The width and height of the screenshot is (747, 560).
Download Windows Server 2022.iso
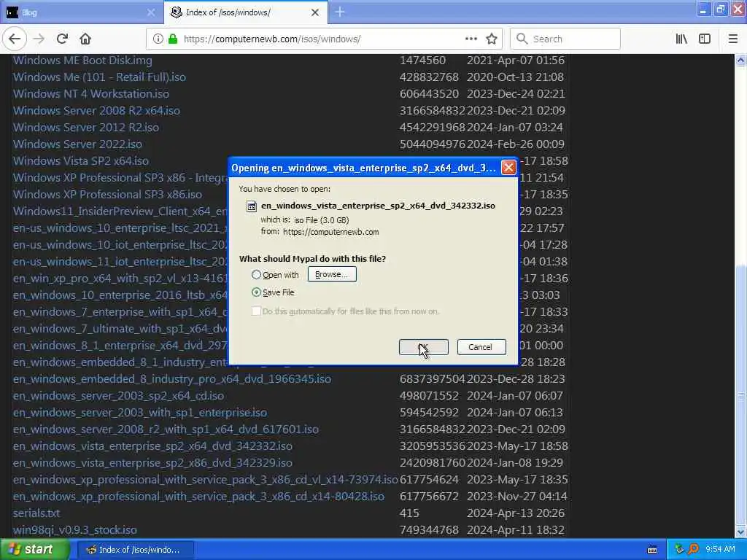[77, 144]
